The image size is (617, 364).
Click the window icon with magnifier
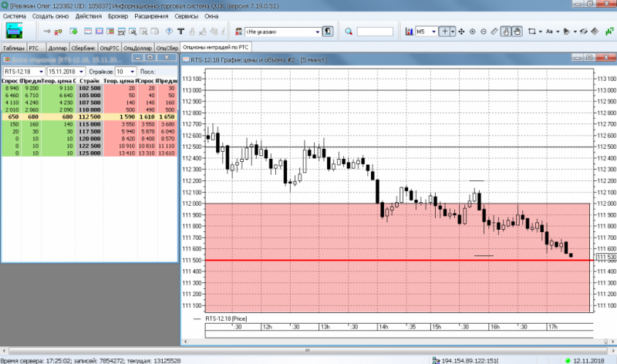click(x=133, y=32)
